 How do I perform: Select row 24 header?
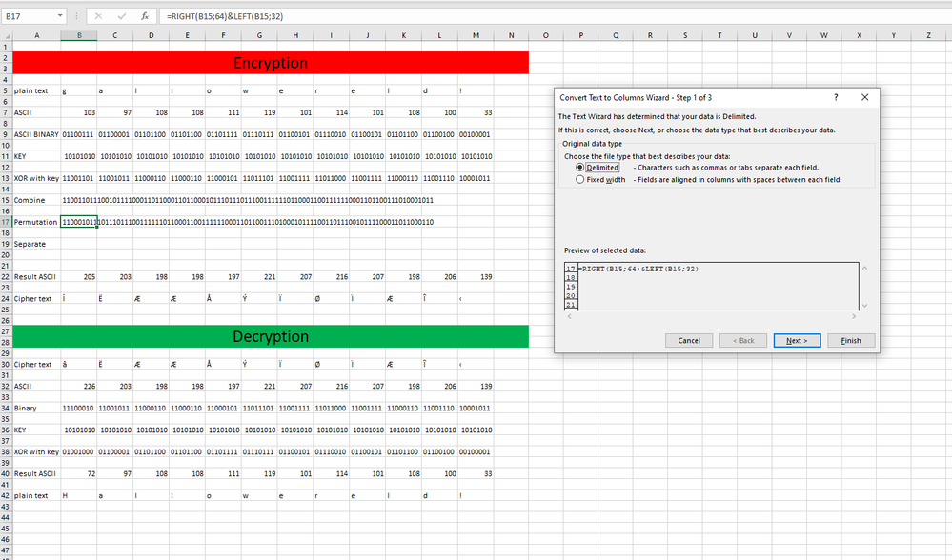[x=6, y=298]
